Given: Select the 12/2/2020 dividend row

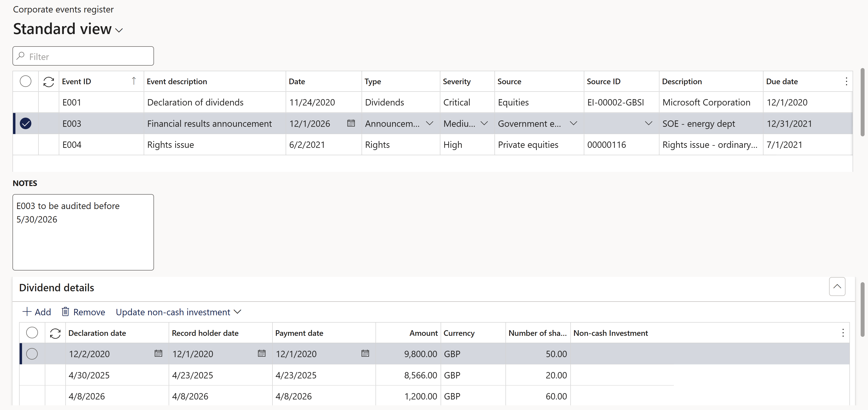Looking at the screenshot, I should tap(32, 354).
